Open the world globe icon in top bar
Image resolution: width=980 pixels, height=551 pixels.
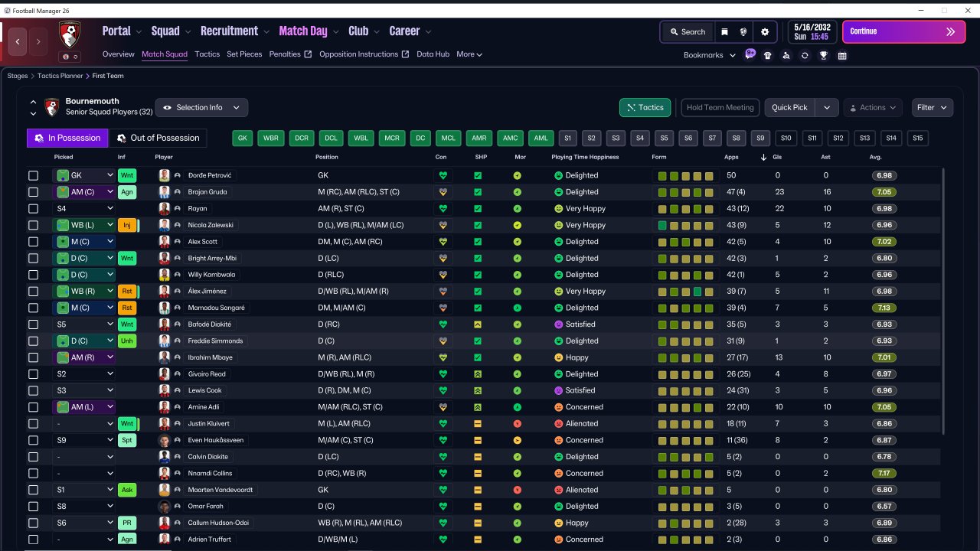743,32
